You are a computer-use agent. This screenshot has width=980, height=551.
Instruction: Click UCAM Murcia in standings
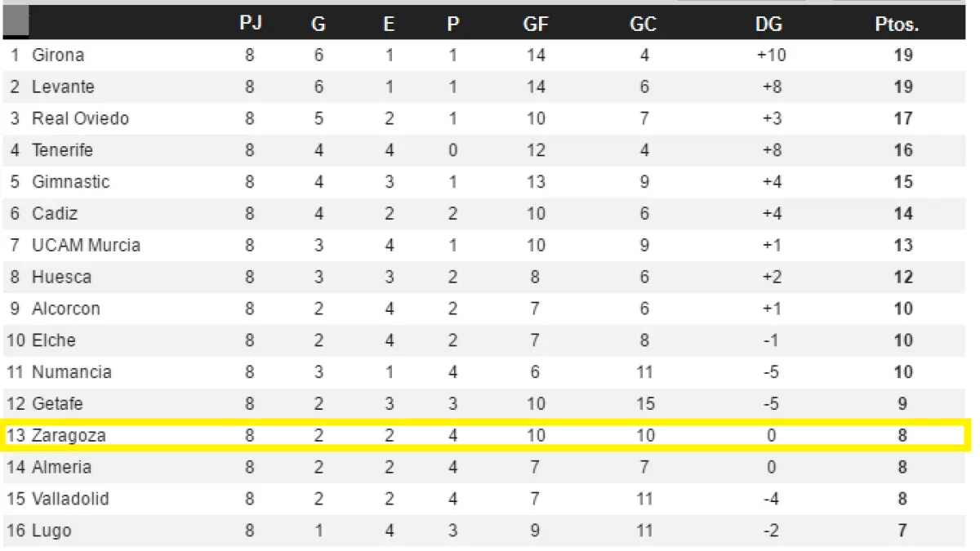pyautogui.click(x=86, y=246)
